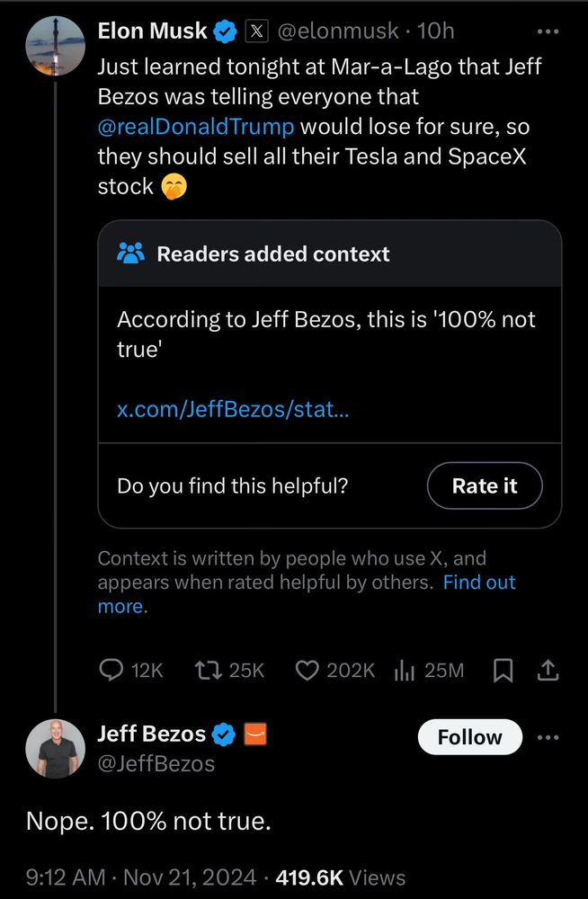This screenshot has width=588, height=899.
Task: Like the tweet with heart icon
Action: 307,670
